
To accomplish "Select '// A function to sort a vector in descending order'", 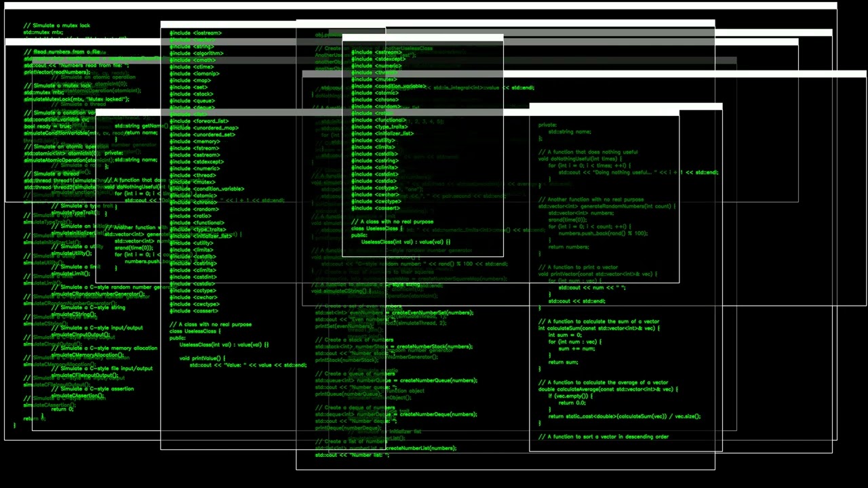I will 604,436.
